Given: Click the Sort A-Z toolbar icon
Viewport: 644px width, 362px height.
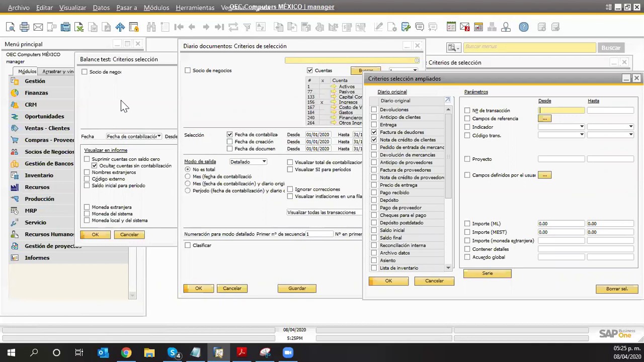Looking at the screenshot, I should (x=261, y=27).
